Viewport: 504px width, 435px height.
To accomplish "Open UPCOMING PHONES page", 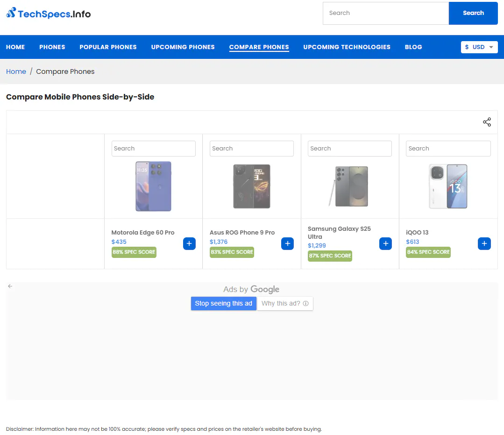I will pos(183,47).
